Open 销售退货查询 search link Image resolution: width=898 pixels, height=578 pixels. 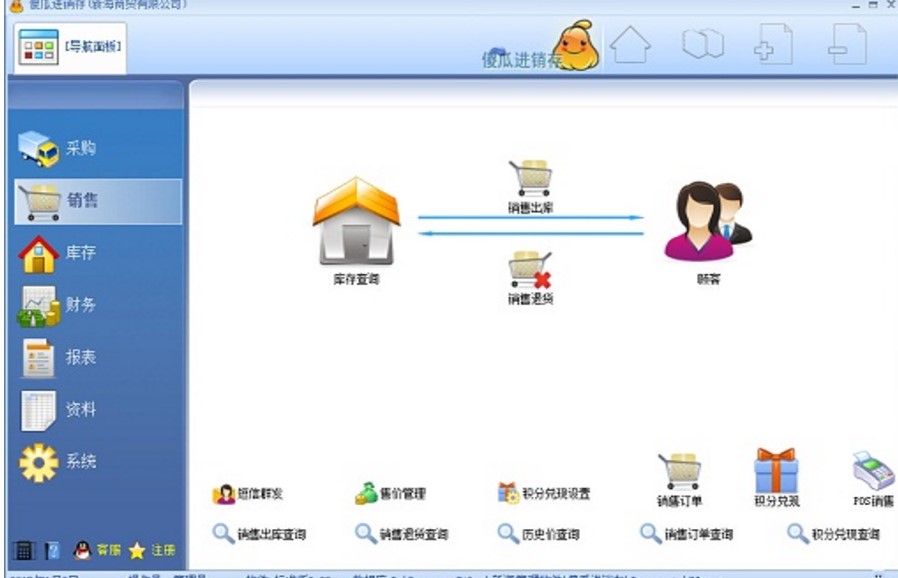(401, 534)
